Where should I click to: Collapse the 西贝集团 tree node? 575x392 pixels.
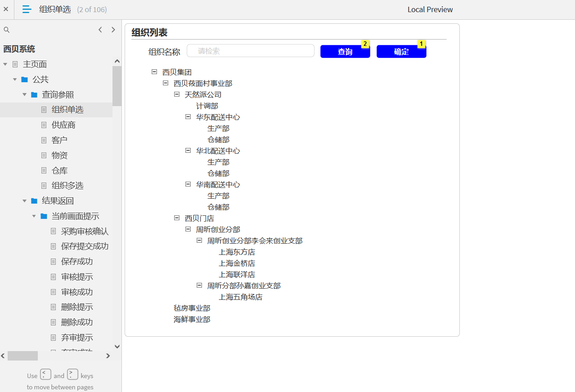tap(154, 72)
